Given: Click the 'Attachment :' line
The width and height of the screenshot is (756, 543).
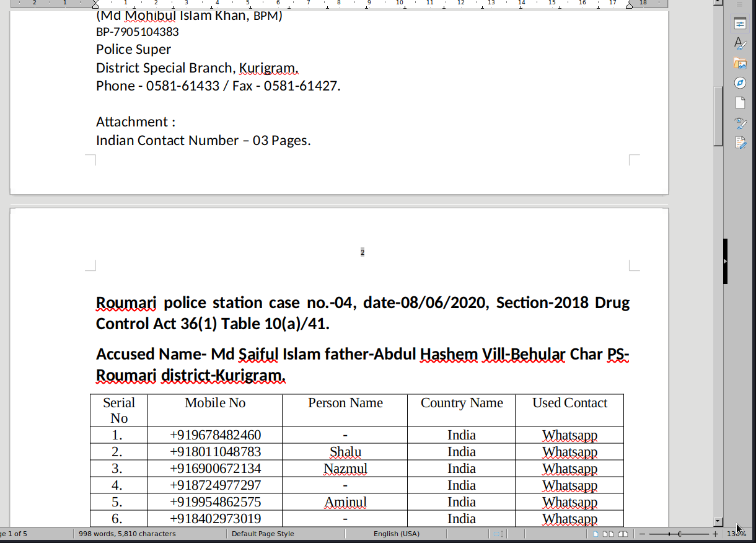Looking at the screenshot, I should click(x=136, y=121).
